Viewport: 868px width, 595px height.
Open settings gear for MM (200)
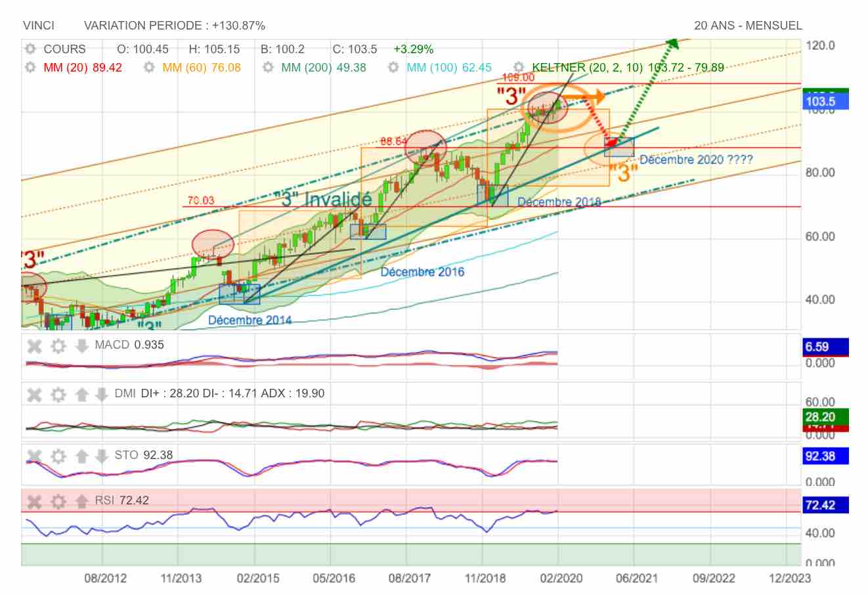[268, 68]
